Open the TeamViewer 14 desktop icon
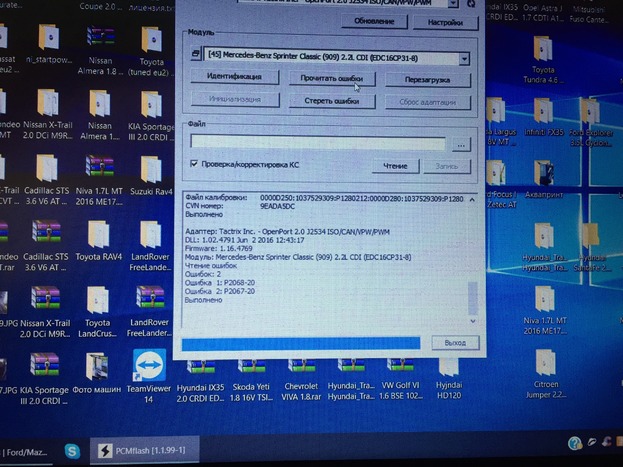623x467 pixels. click(147, 368)
